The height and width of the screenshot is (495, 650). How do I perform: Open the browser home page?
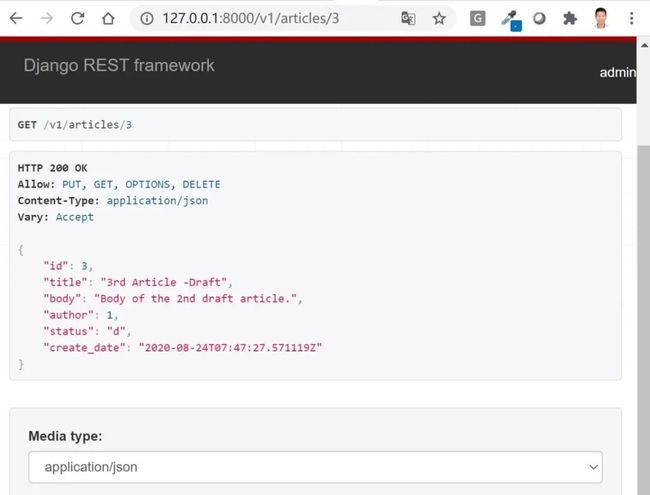tap(108, 18)
